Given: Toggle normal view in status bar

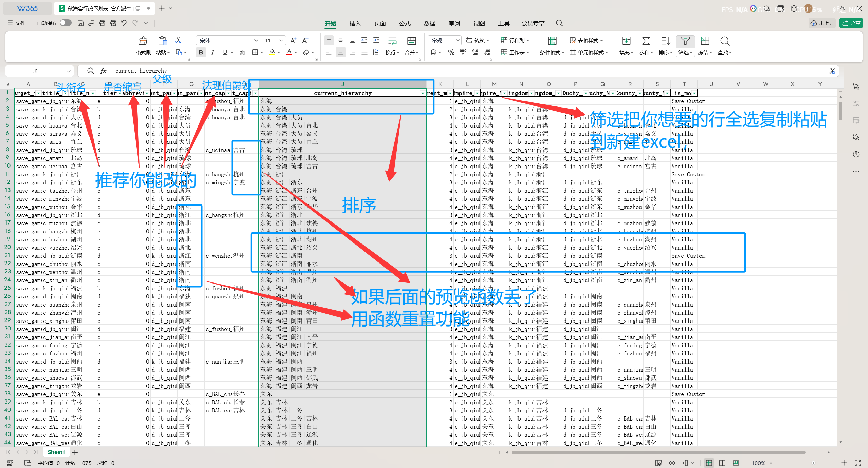Looking at the screenshot, I should 709,463.
